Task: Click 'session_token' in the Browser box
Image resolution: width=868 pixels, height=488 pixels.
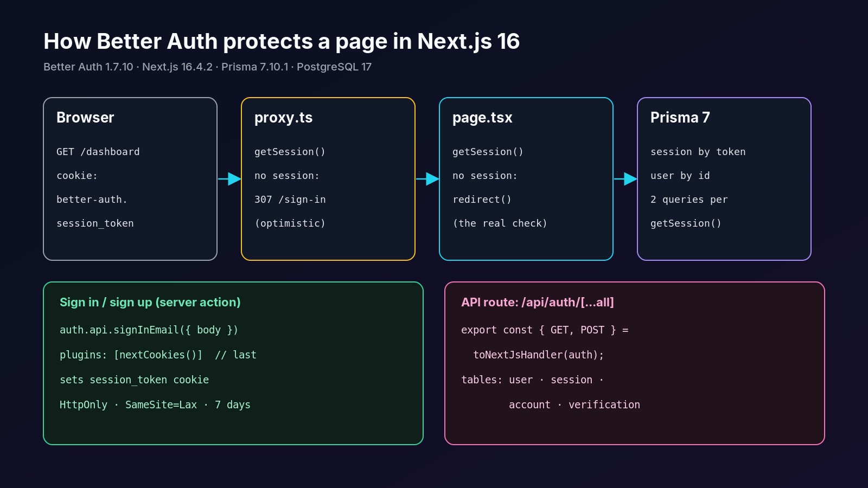Action: 95,223
